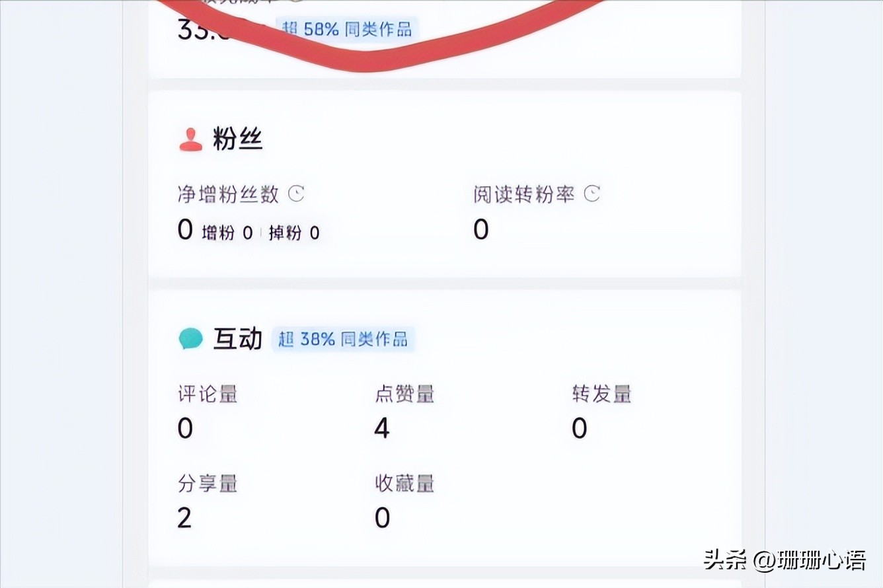
Task: Click the 分享量 value showing 2
Action: pos(185,518)
